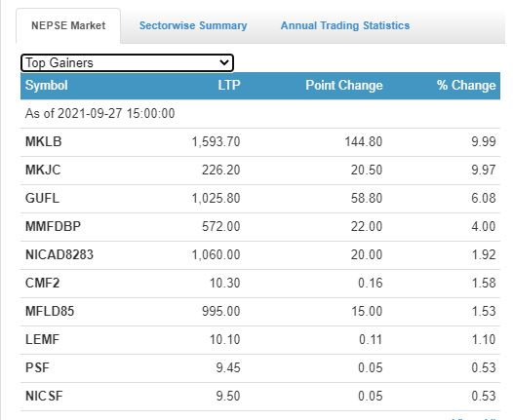
Task: Click the dropdown arrow next to Top Gainers
Action: 224,62
